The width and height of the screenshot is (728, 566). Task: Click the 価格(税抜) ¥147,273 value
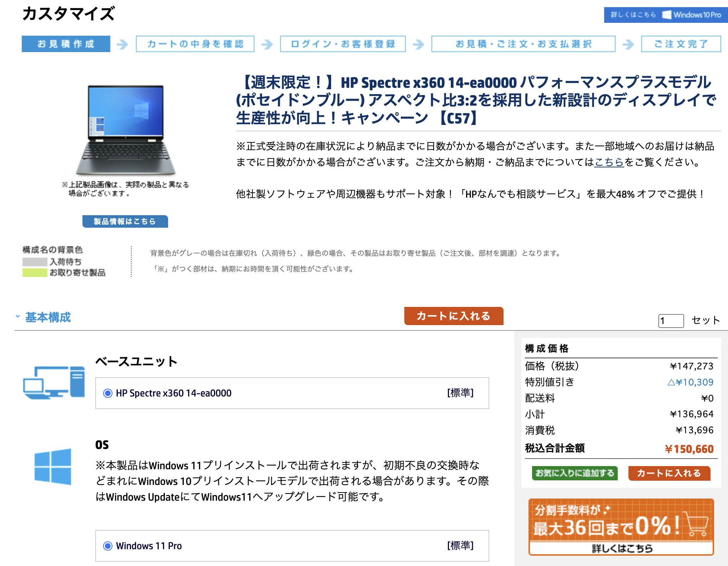[692, 366]
